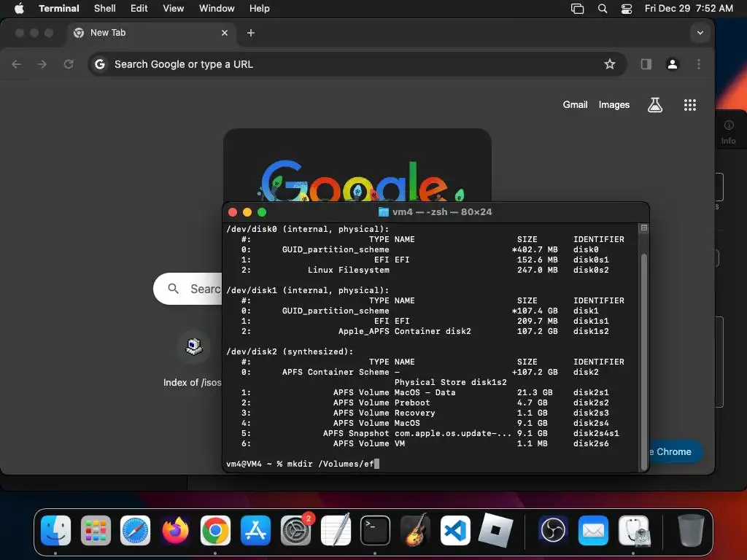Image resolution: width=747 pixels, height=560 pixels.
Task: Open Mail from the Dock
Action: pos(593,531)
